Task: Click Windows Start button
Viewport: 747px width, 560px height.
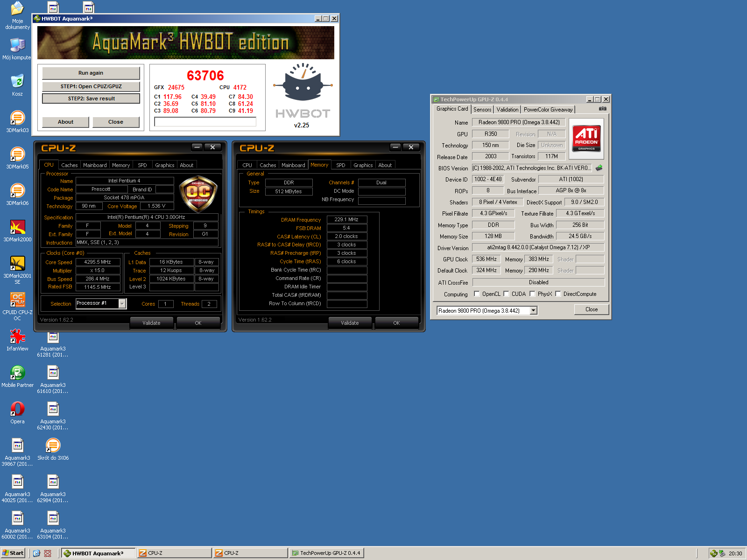Action: [13, 553]
